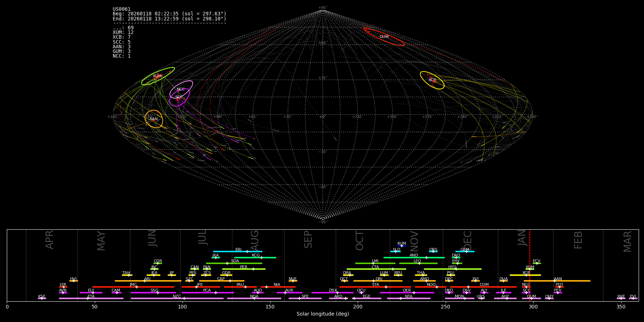Click the legend entry 'GUM: 3'
Viewport: 644px width, 322px height.
[x=122, y=52]
